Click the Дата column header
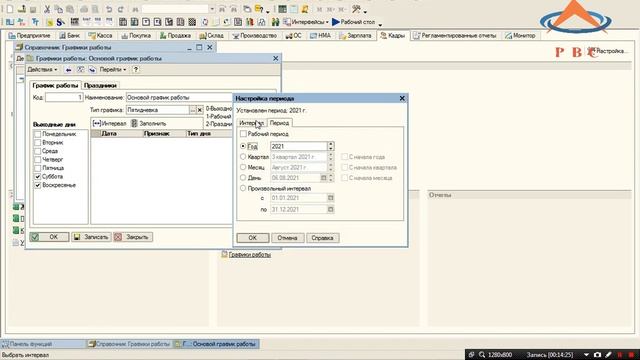This screenshot has height=360, width=640. pyautogui.click(x=122, y=133)
